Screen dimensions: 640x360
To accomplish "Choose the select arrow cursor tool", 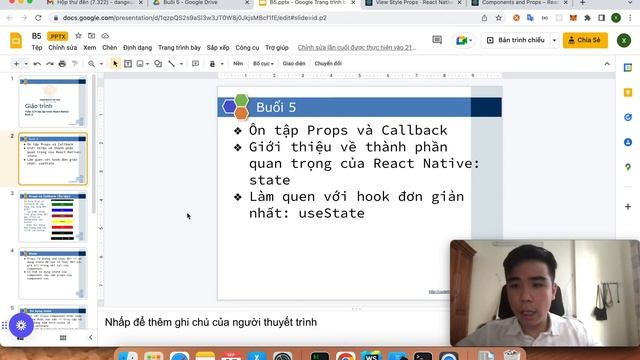I will tap(115, 64).
